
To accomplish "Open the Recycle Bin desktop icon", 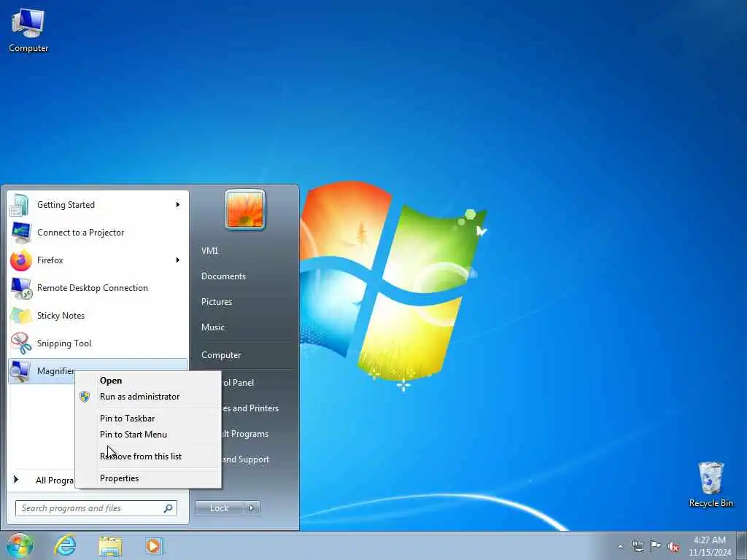I will coord(711,484).
